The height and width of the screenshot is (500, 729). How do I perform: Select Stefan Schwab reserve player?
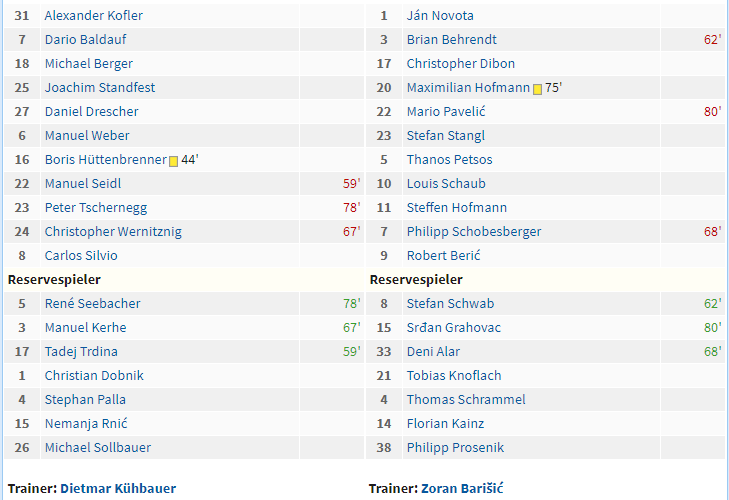pyautogui.click(x=450, y=304)
